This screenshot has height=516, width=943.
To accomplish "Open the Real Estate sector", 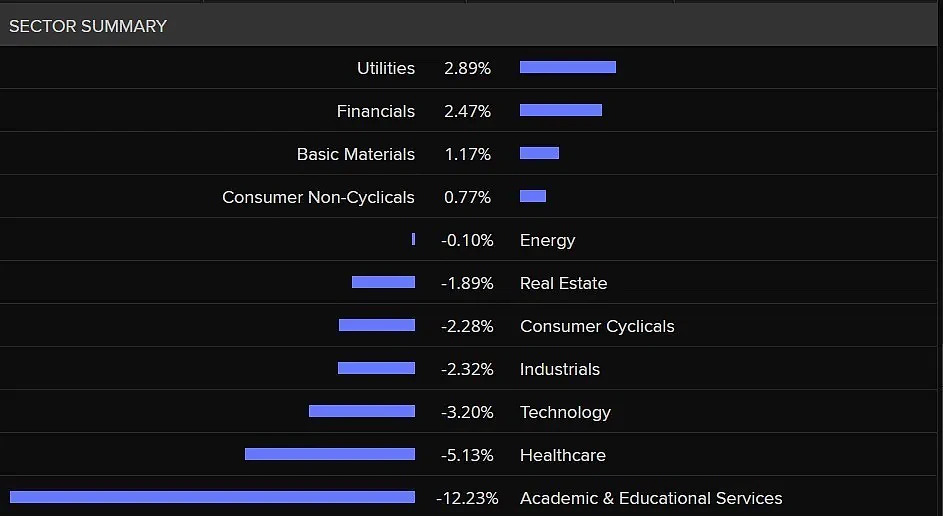I will click(x=564, y=283).
